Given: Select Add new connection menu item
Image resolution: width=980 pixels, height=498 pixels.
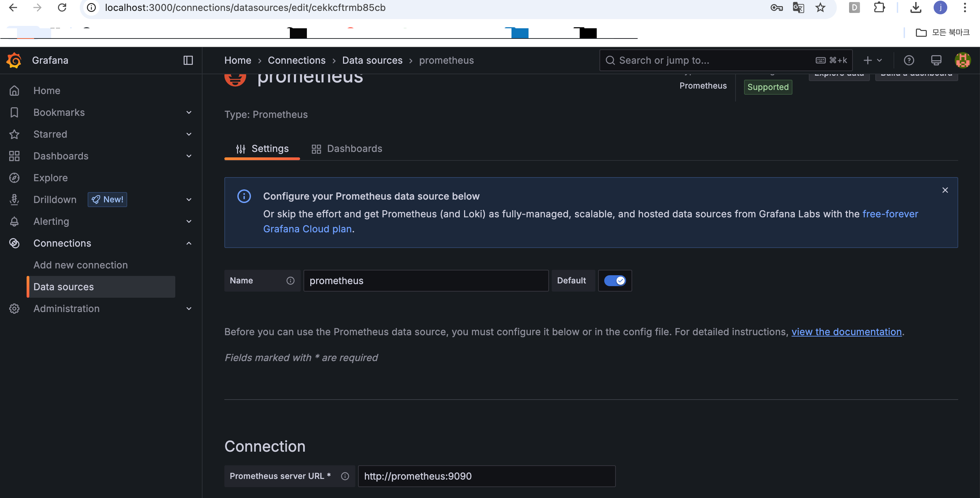Looking at the screenshot, I should click(81, 265).
